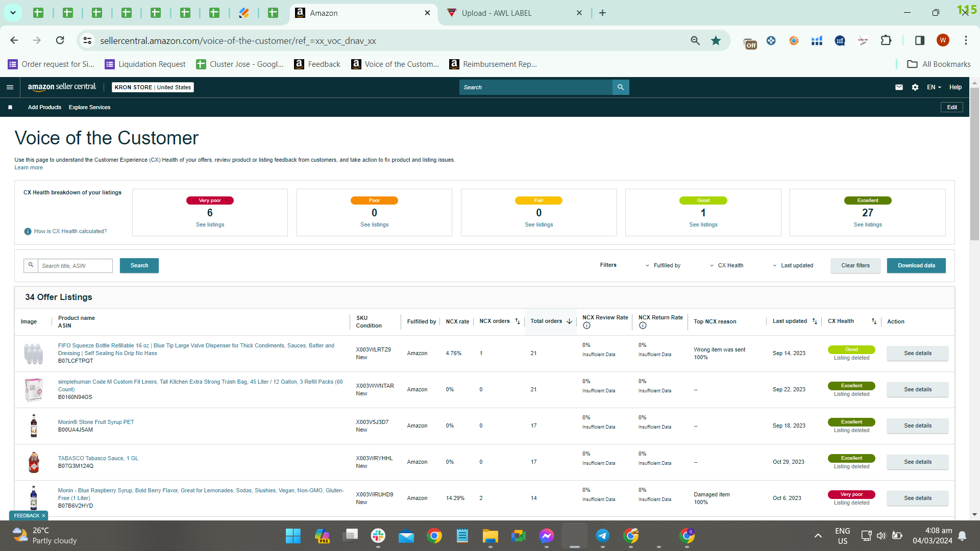Open the Chrome extensions puzzle icon
The height and width of the screenshot is (551, 980).
point(886,40)
